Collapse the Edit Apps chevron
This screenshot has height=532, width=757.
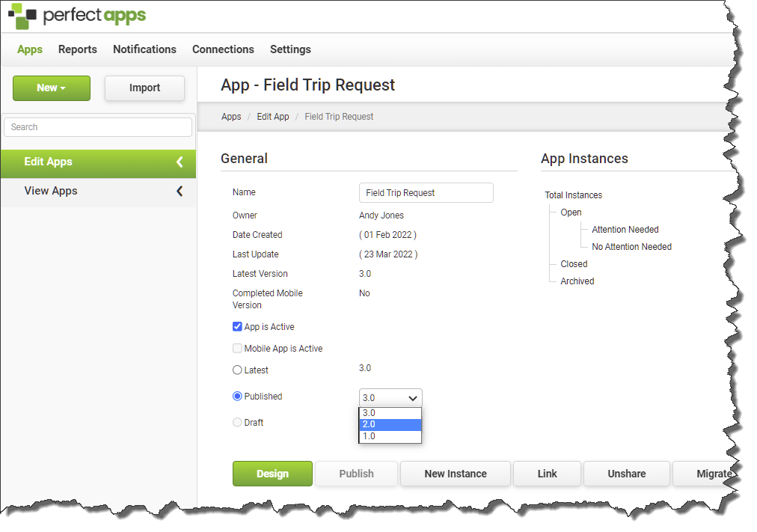pyautogui.click(x=180, y=162)
